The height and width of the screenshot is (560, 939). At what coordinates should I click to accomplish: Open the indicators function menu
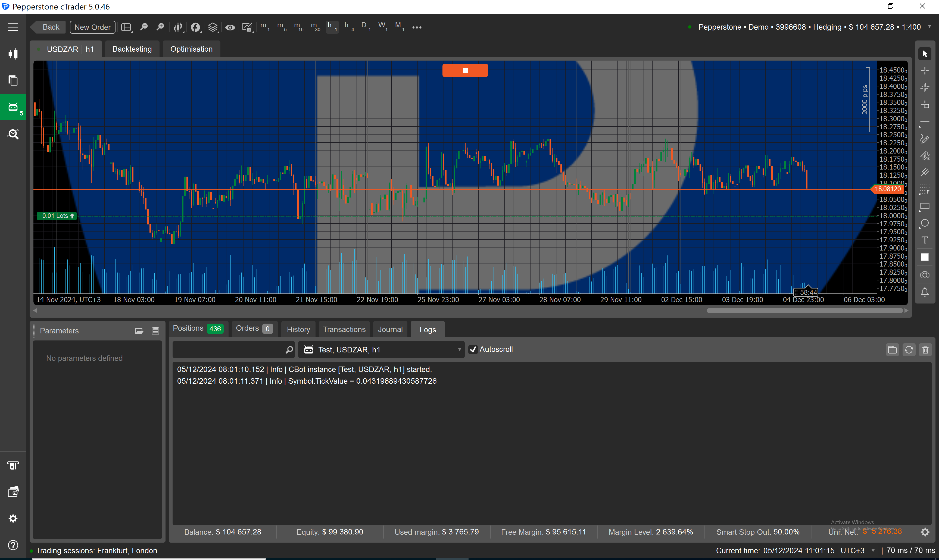click(x=195, y=27)
